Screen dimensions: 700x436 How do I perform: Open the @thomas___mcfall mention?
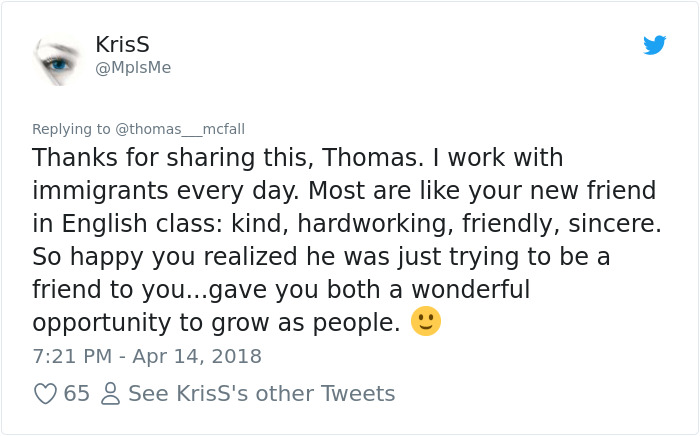[x=180, y=128]
